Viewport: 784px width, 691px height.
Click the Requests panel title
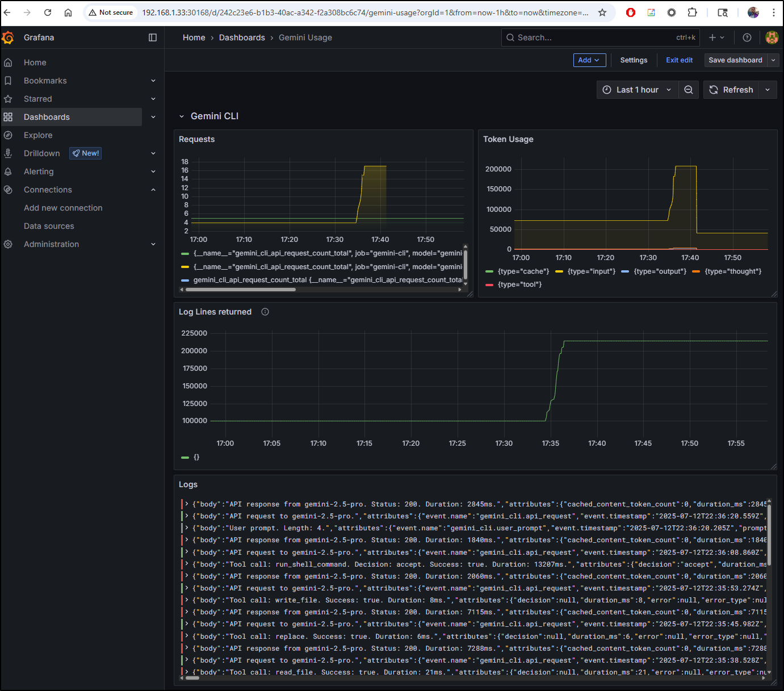point(196,139)
